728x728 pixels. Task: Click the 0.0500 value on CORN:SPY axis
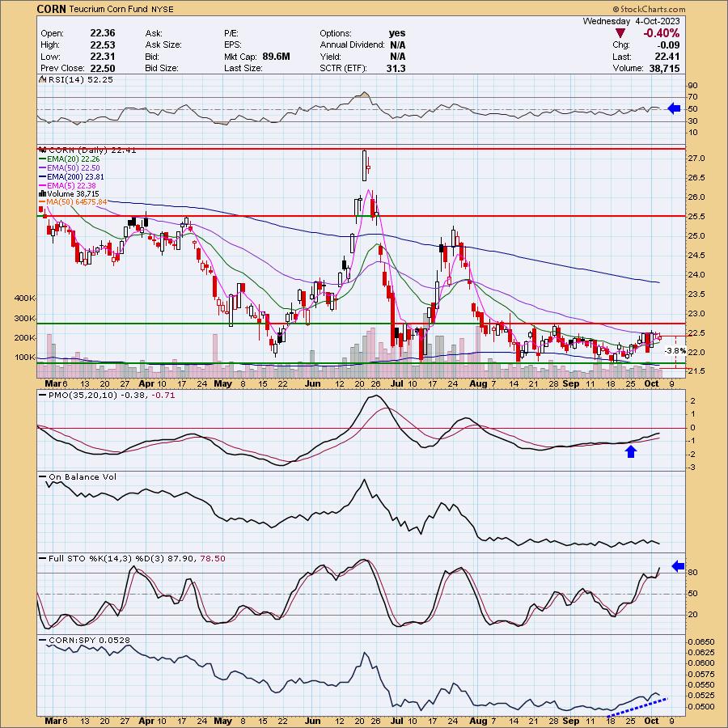pos(701,707)
